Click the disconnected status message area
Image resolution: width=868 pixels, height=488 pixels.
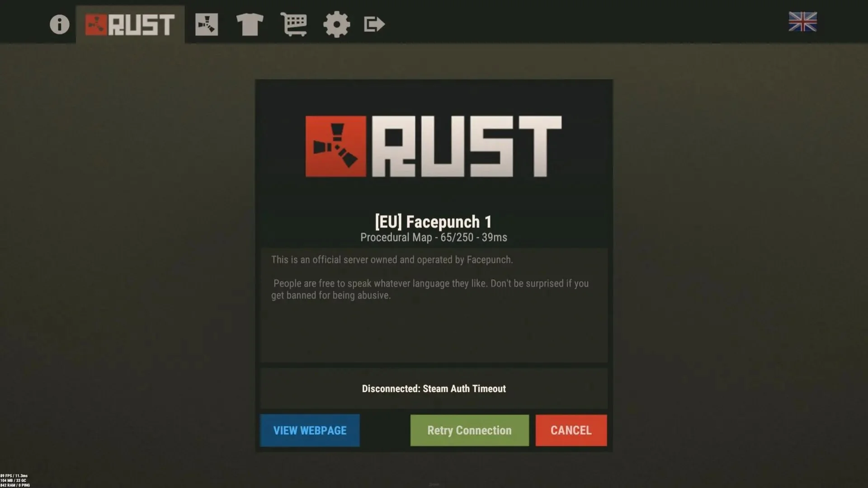click(434, 389)
